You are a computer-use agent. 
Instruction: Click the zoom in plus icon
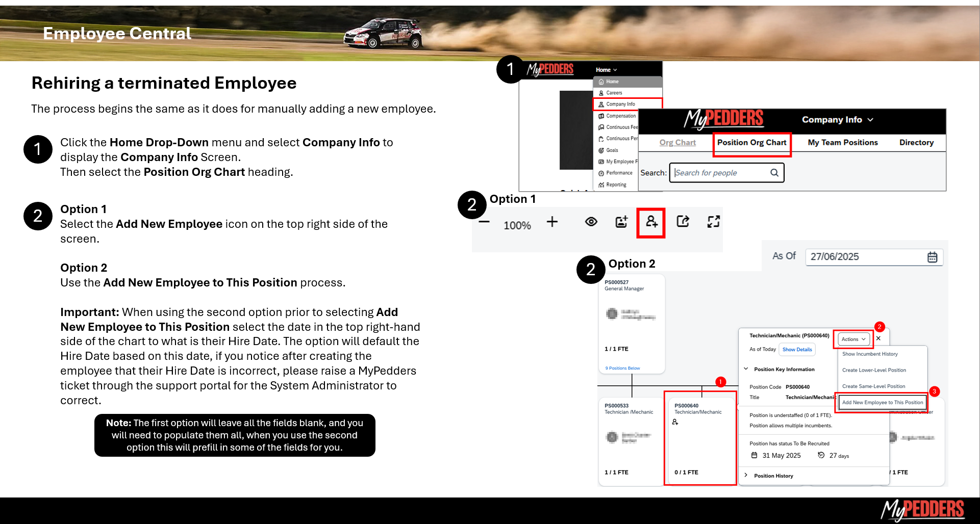pos(552,222)
